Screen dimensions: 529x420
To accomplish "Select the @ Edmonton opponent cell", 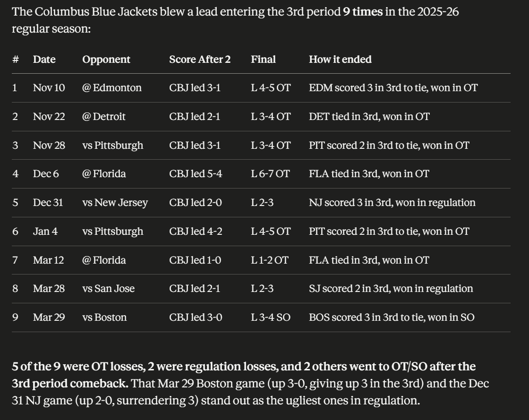I will 112,88.
